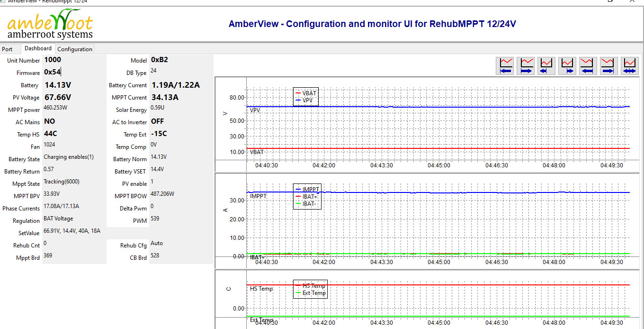Click the Battery Return value 0.57
Viewport: 644px width, 329px height.
(x=49, y=169)
